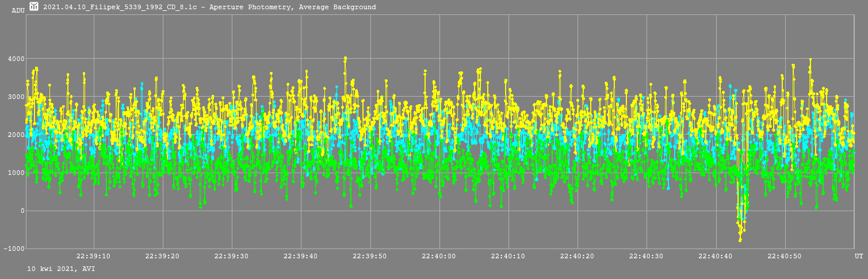Click the 22:40:00 time label
Image resolution: width=868 pixels, height=279 pixels.
439,256
